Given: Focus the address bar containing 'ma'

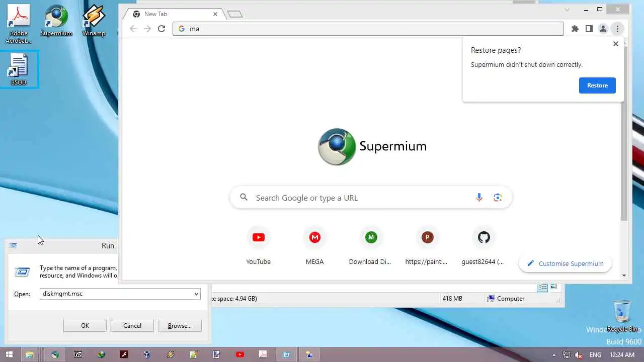Looking at the screenshot, I should (x=368, y=29).
